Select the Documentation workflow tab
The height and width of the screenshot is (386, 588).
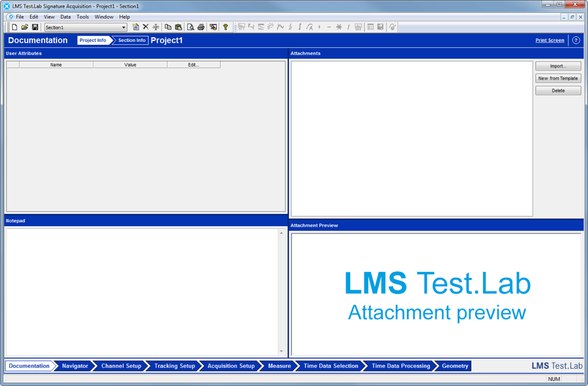point(29,366)
